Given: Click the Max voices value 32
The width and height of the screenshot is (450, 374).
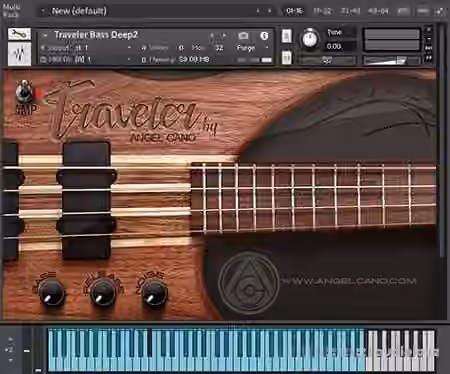Looking at the screenshot, I should (x=219, y=48).
